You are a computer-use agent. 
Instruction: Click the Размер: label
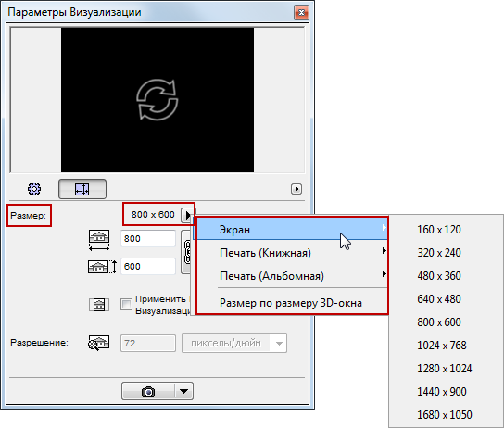(x=29, y=215)
